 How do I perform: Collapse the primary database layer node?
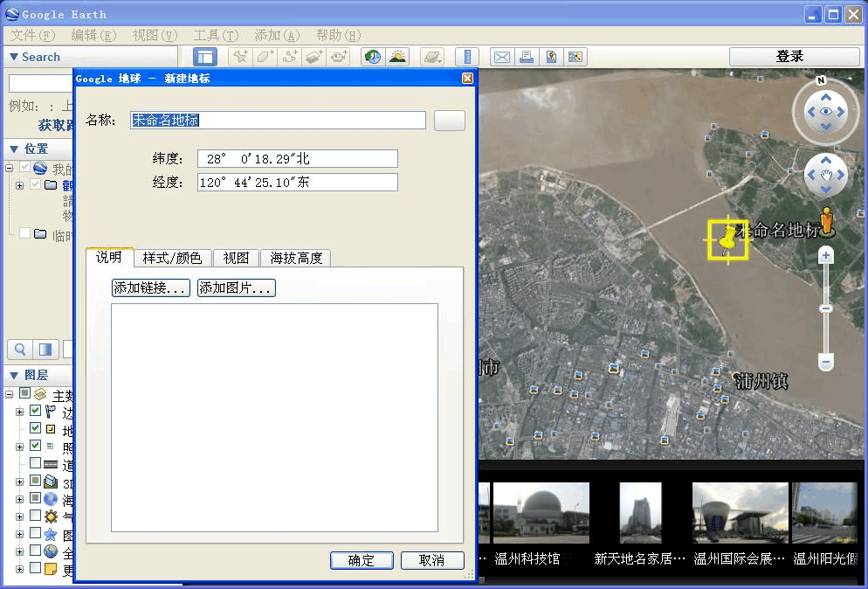[x=10, y=394]
